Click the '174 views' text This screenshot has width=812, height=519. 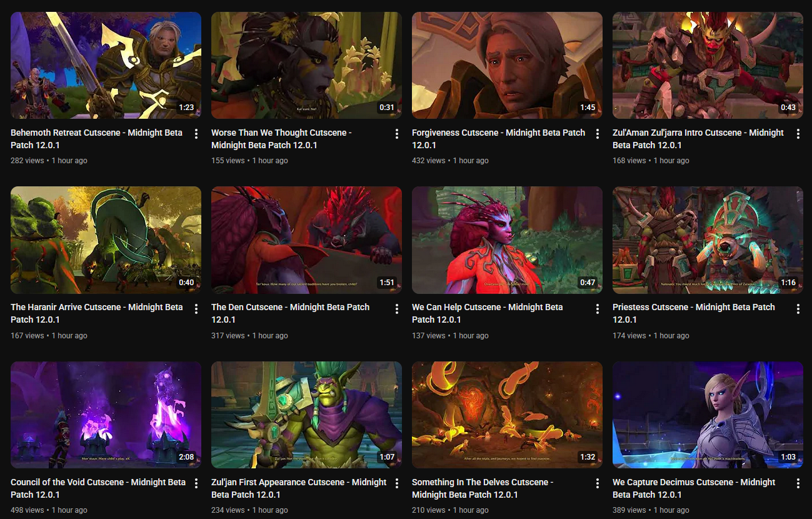pos(629,336)
